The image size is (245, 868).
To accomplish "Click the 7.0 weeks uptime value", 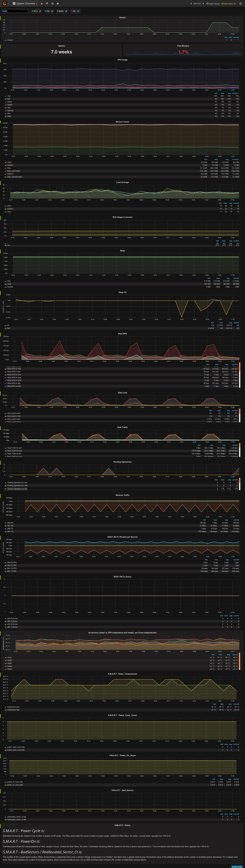I will (61, 52).
